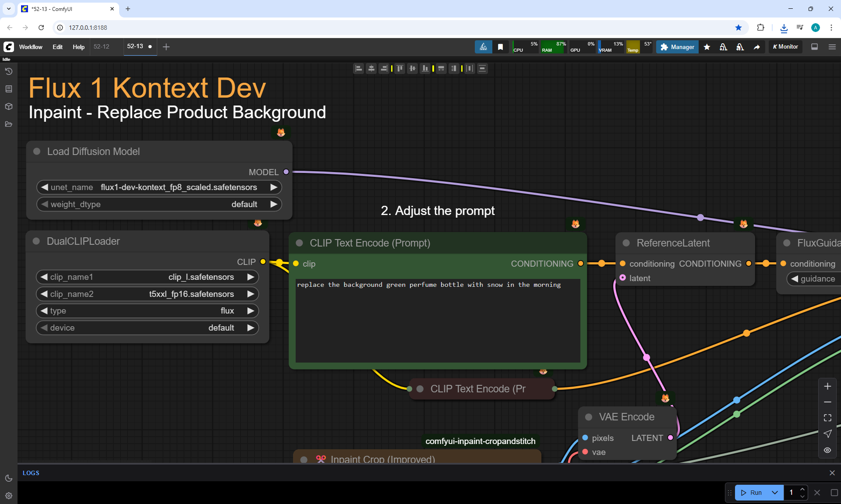
Task: Switch to the 52-12 workflow tab
Action: coord(102,46)
